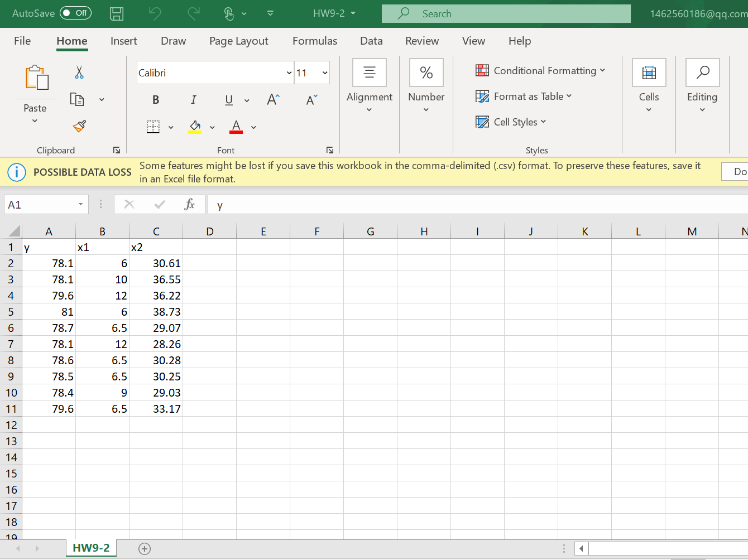This screenshot has width=748, height=560.
Task: Toggle italic formatting
Action: pos(193,100)
